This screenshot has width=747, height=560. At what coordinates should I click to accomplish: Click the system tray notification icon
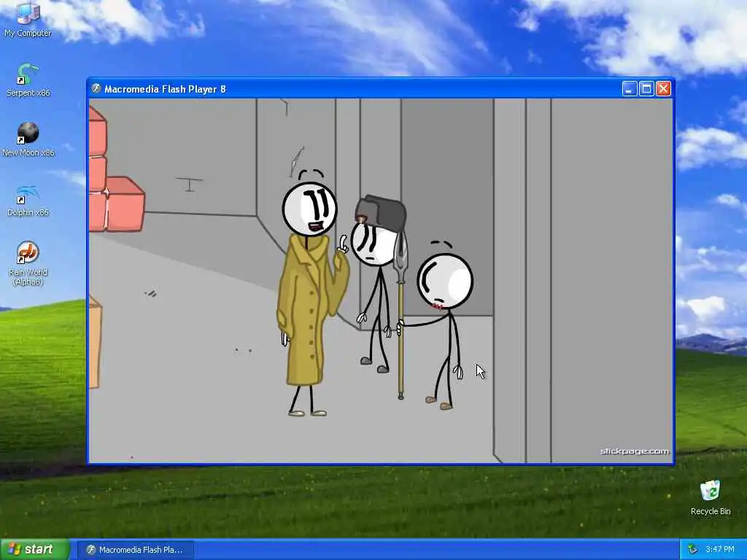693,550
